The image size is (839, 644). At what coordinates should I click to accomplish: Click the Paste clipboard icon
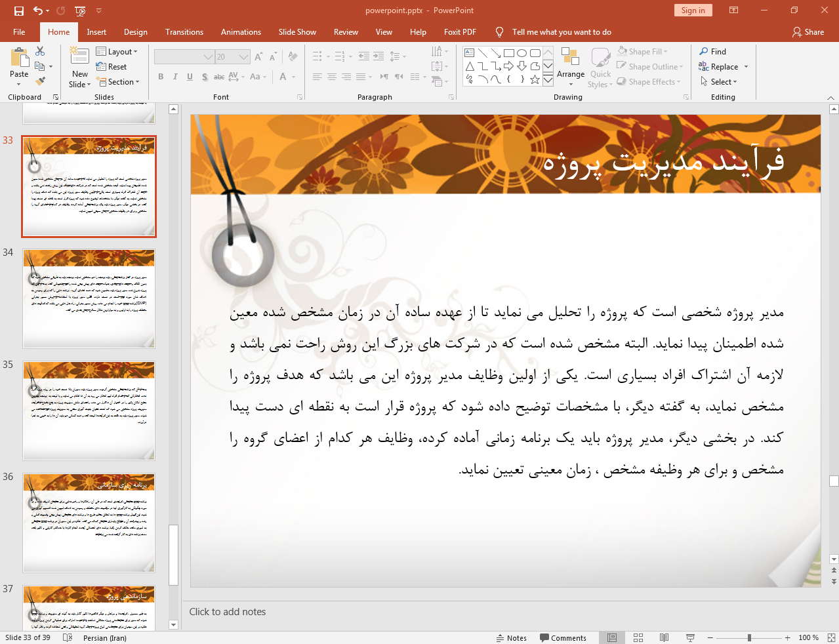tap(19, 58)
